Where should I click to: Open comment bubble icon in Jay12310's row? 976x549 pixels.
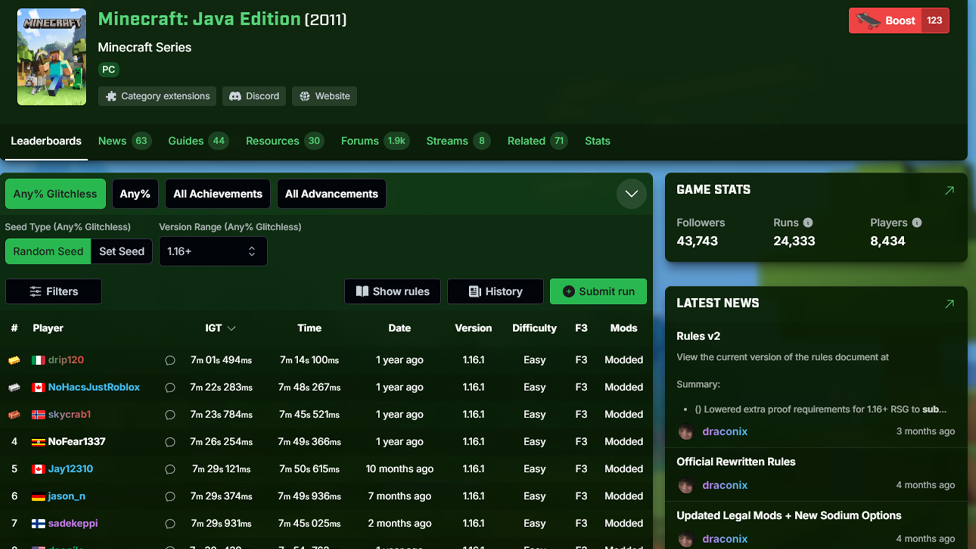tap(170, 469)
